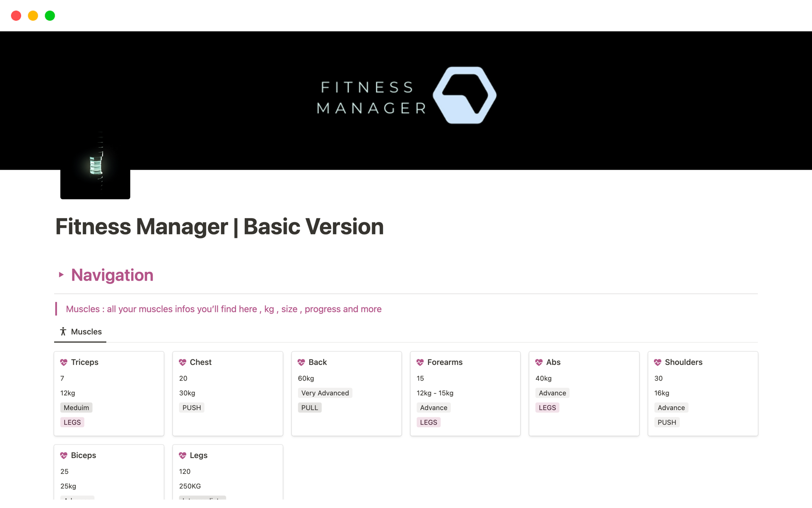Click the Fitness Manager cover banner logo

[x=406, y=96]
